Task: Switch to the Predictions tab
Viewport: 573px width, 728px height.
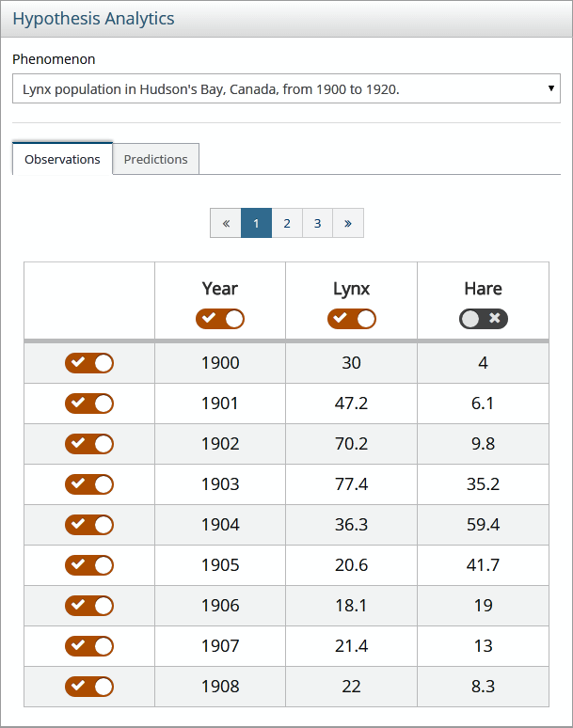Action: tap(155, 159)
